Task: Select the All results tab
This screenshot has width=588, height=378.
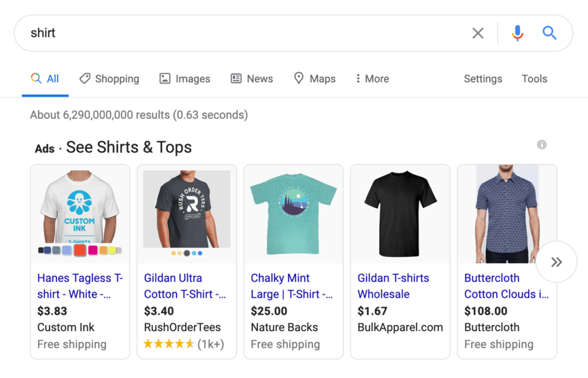Action: (45, 79)
